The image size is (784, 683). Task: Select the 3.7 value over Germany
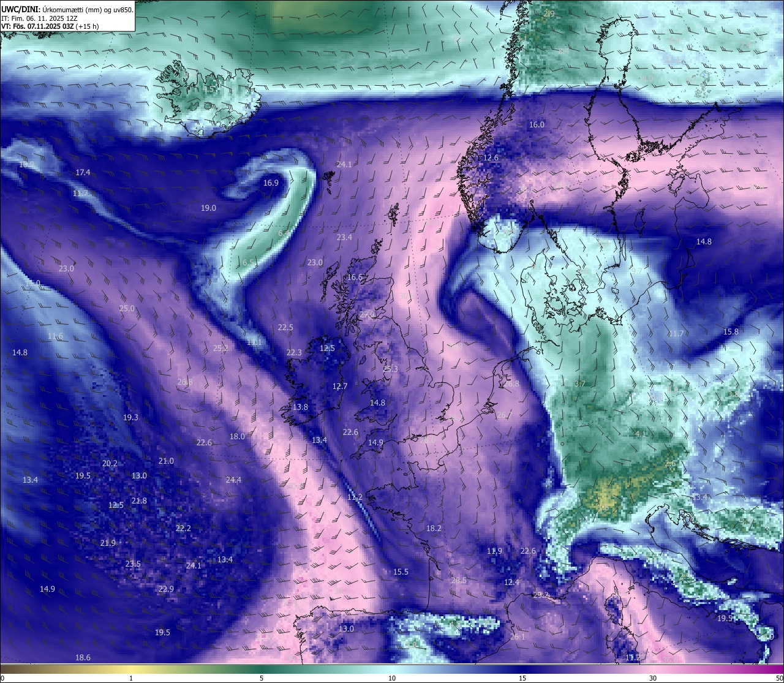coord(581,383)
